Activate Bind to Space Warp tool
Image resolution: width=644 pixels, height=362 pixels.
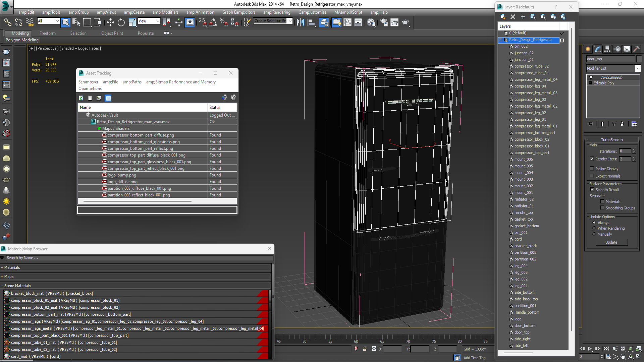coord(30,22)
